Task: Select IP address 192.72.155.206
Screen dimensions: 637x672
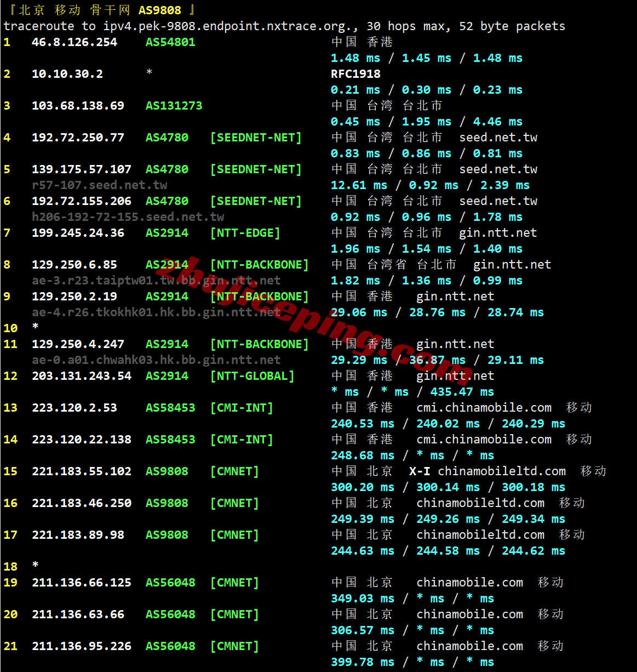Action: click(82, 201)
